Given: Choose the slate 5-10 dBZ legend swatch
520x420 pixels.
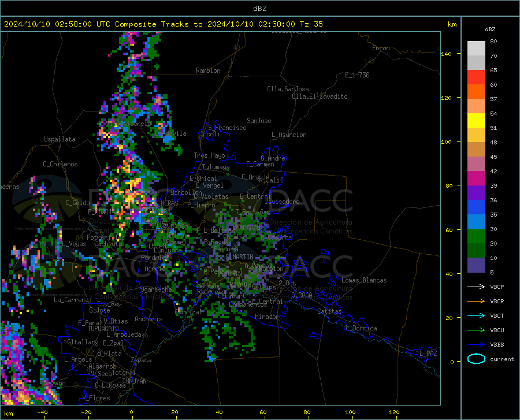Looking at the screenshot, I should (476, 265).
